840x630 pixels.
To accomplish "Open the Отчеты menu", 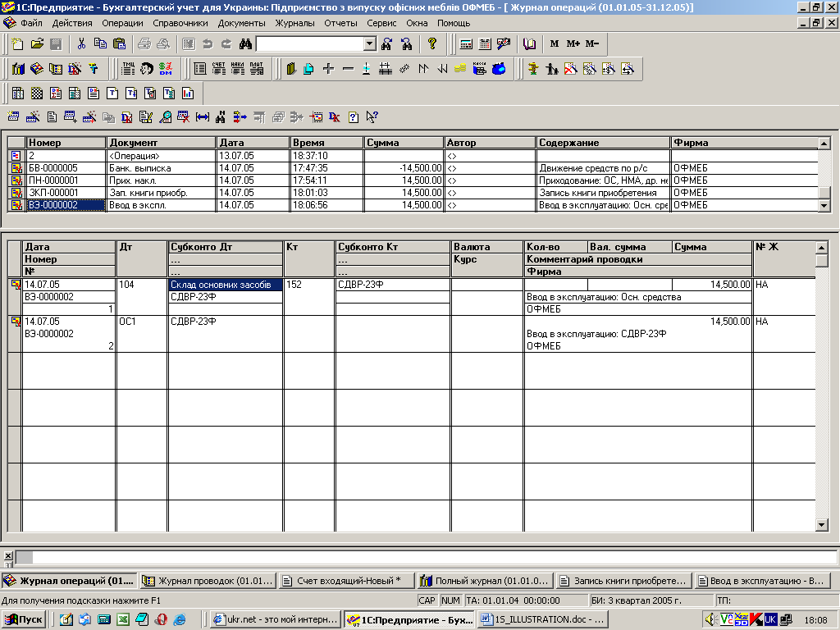I will point(340,23).
